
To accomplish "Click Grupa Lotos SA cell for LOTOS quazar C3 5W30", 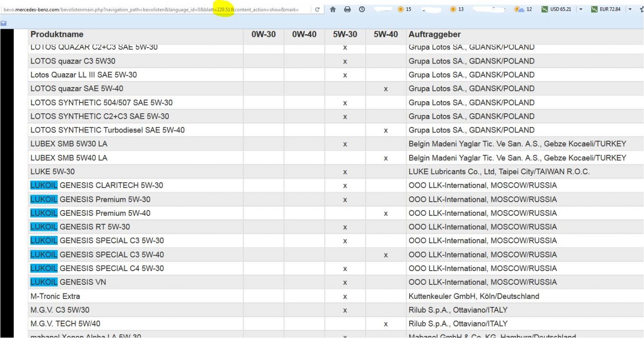I will 471,61.
